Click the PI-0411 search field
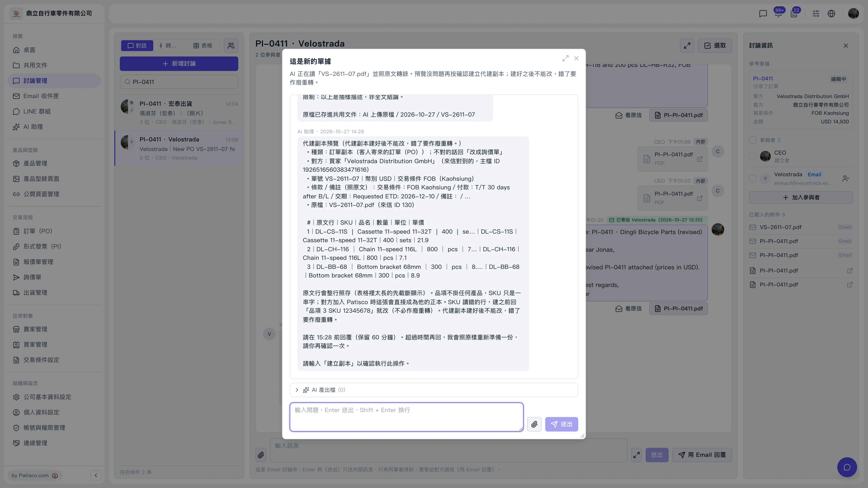The width and height of the screenshot is (868, 488). 179,82
